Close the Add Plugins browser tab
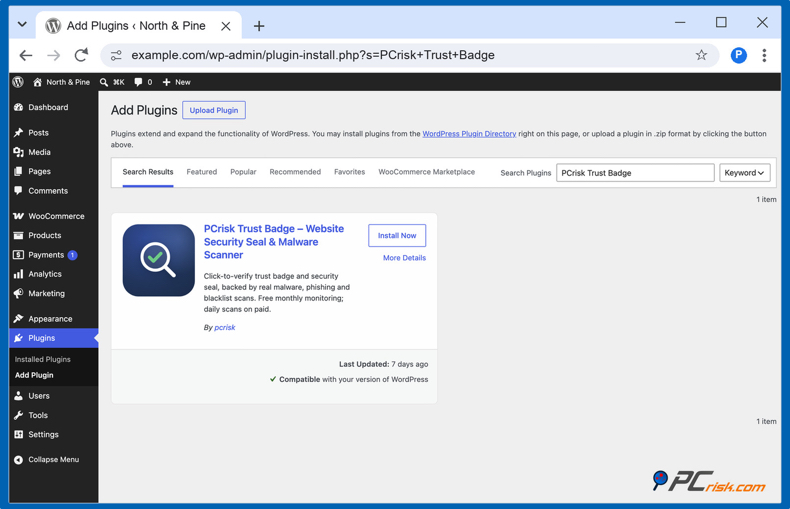790x509 pixels. point(226,26)
